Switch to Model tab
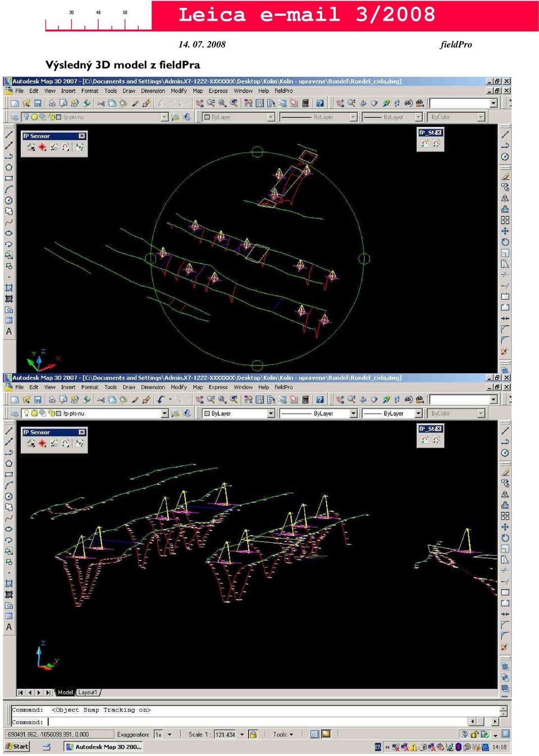539x756 pixels. tap(65, 693)
